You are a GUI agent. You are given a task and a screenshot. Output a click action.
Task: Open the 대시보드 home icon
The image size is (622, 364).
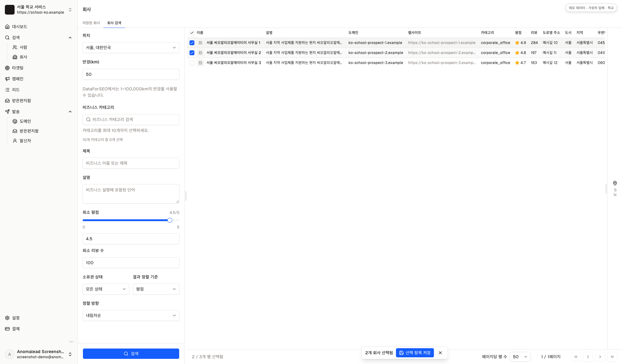[x=7, y=27]
